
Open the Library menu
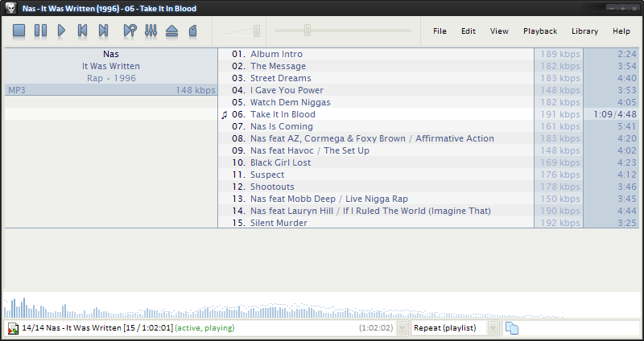584,31
